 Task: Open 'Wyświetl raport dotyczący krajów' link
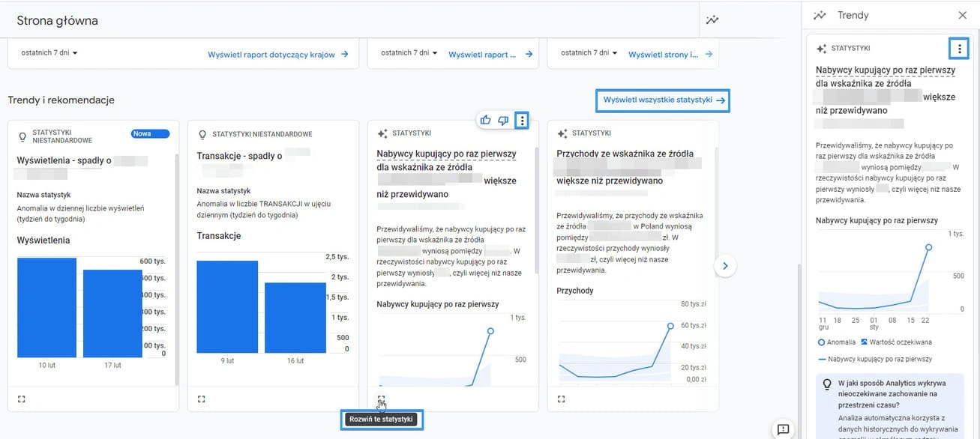click(x=277, y=55)
